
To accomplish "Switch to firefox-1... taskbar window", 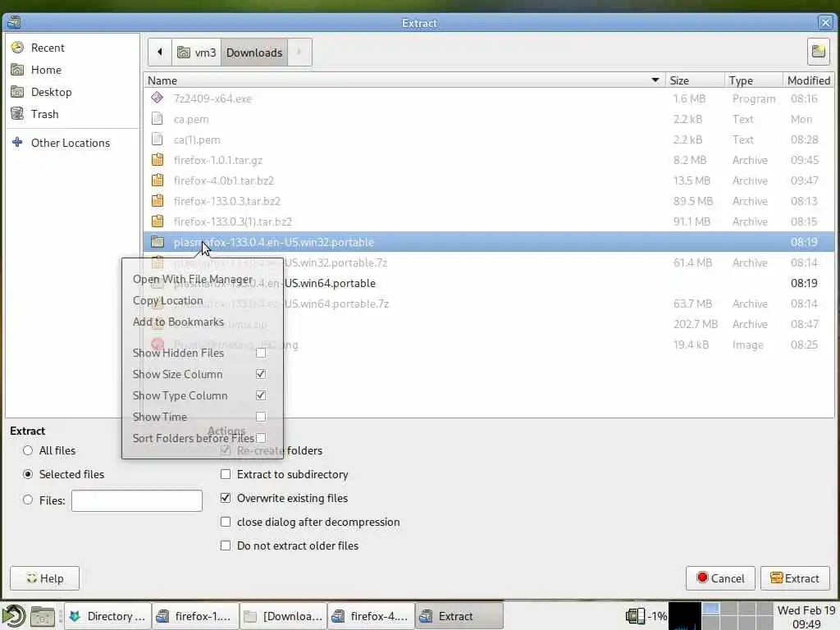I will coord(195,616).
